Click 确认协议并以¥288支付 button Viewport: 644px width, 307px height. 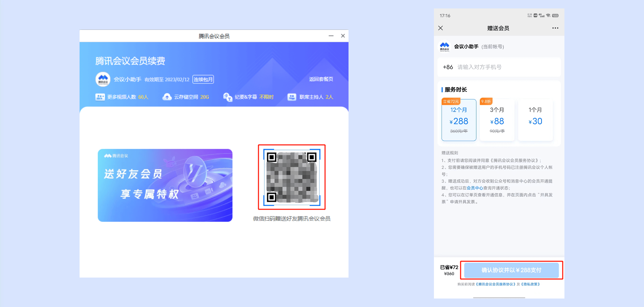point(511,270)
